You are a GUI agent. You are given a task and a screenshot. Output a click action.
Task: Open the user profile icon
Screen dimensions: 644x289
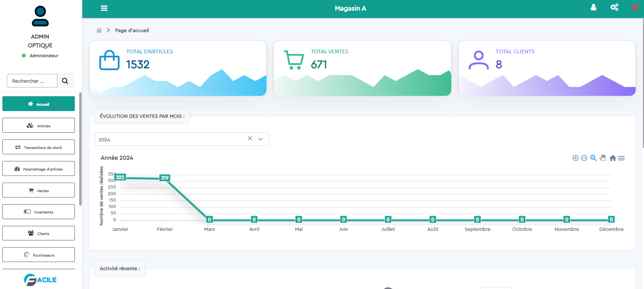[x=593, y=7]
